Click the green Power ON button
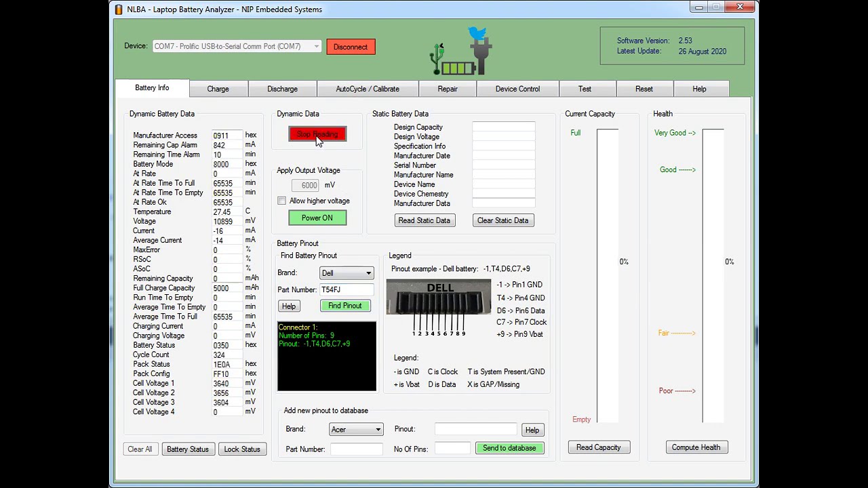This screenshot has width=868, height=488. point(317,218)
